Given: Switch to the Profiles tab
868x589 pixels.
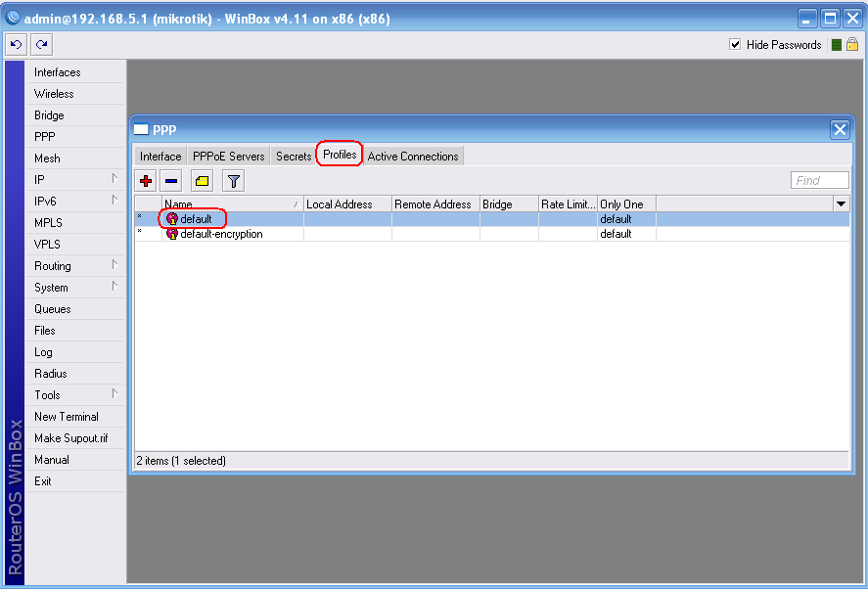Looking at the screenshot, I should point(340,155).
